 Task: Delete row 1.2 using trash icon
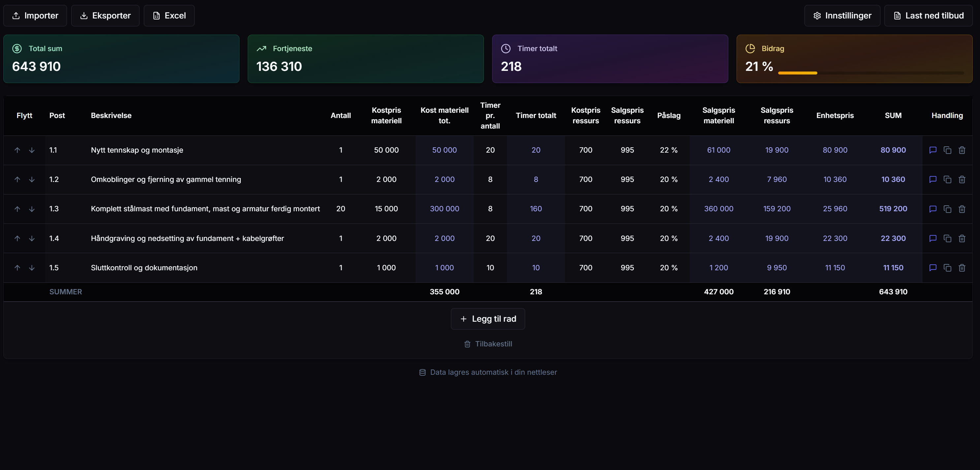962,180
